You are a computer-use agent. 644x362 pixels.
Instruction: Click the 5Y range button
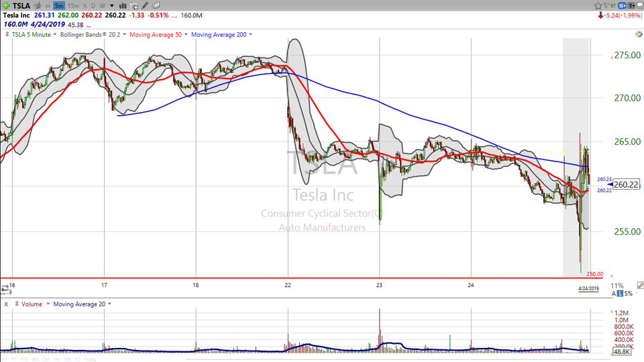point(5,359)
